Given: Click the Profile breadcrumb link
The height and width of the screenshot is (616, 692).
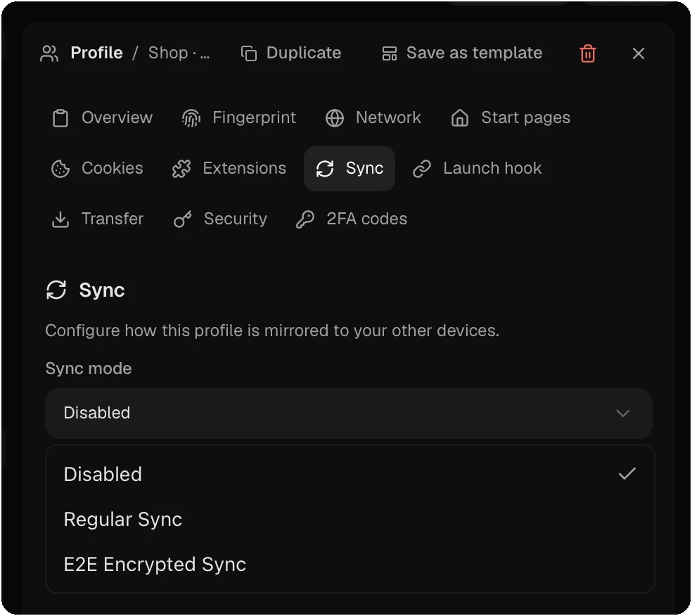Looking at the screenshot, I should click(96, 53).
